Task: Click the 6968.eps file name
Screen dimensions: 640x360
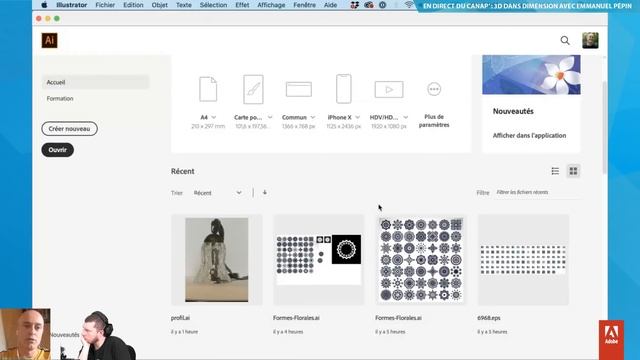Action: click(489, 318)
